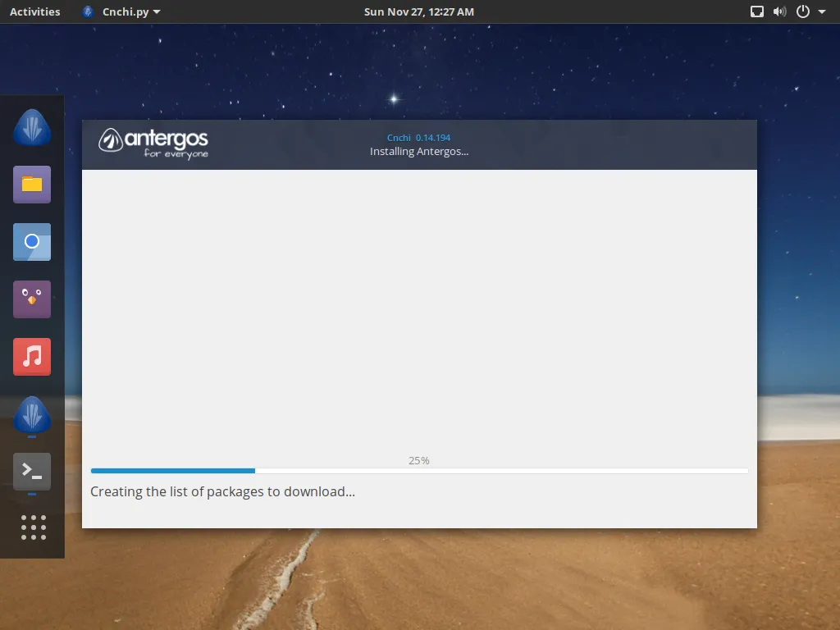Viewport: 840px width, 630px height.
Task: Open the purple bird chat app icon
Action: tap(32, 299)
